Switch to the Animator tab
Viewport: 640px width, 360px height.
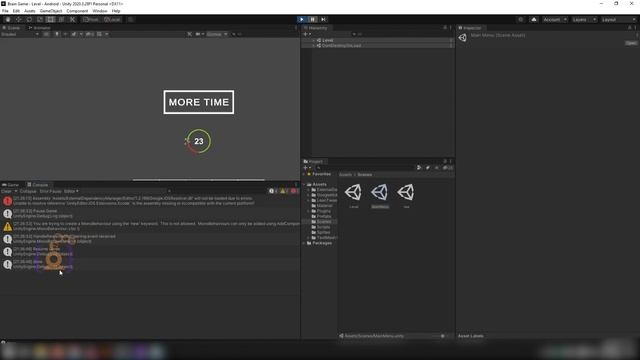40,28
